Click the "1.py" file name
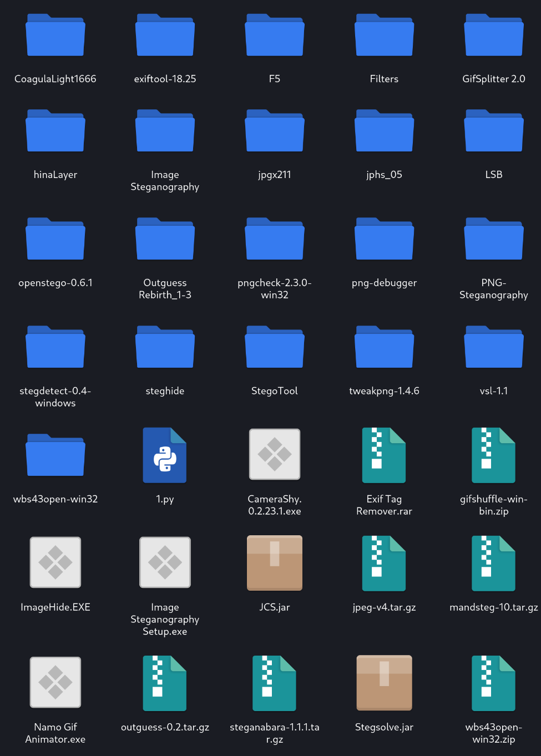The image size is (541, 756). point(165,499)
